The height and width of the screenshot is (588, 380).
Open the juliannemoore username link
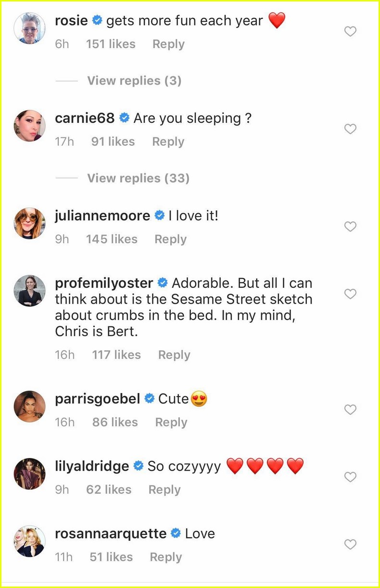click(x=102, y=216)
